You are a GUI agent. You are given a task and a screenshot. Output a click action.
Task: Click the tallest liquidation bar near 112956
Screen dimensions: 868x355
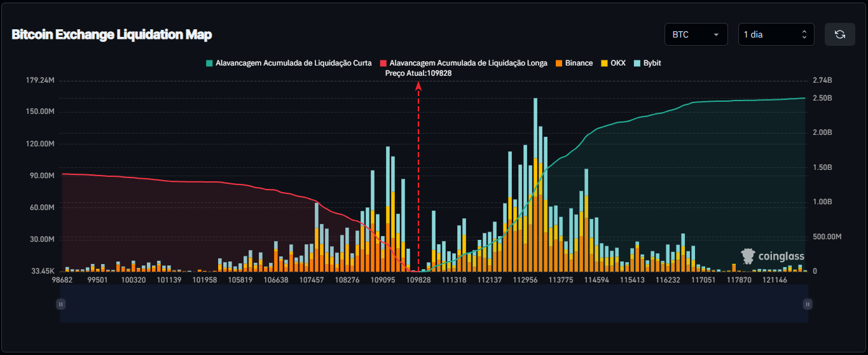click(535, 184)
